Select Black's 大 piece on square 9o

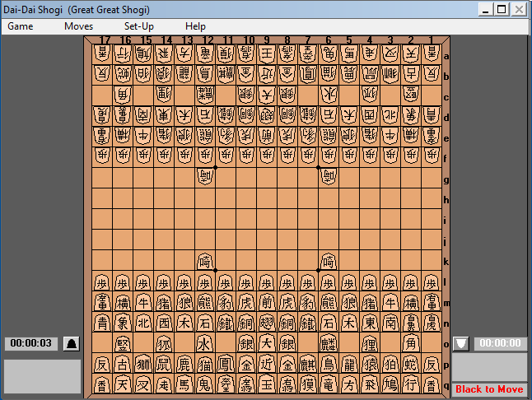[x=267, y=343]
